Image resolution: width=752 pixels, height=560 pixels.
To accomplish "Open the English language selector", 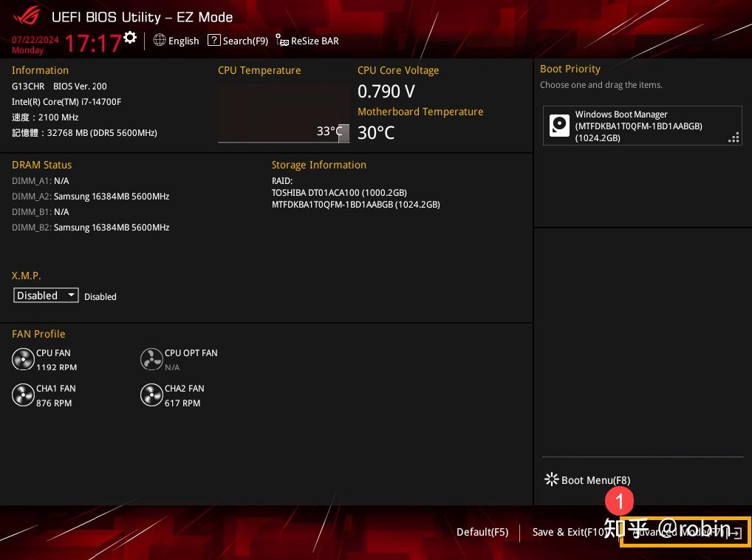I will tap(176, 41).
